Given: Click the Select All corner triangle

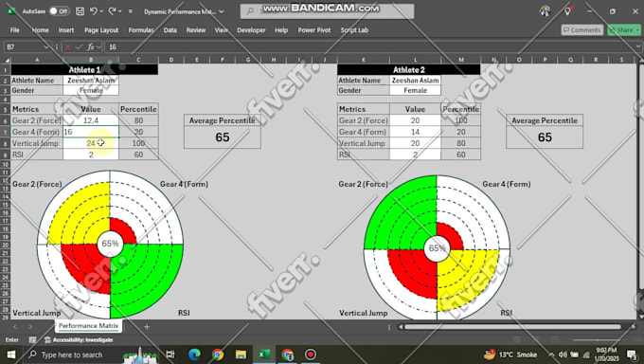Looking at the screenshot, I should coord(6,60).
